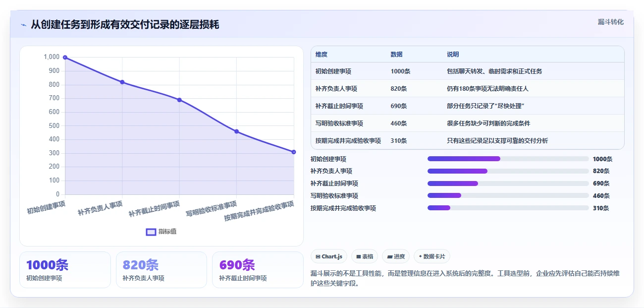Click the icon inside the Chart.js tag
Screen dimensions: 644x308
(x=318, y=256)
